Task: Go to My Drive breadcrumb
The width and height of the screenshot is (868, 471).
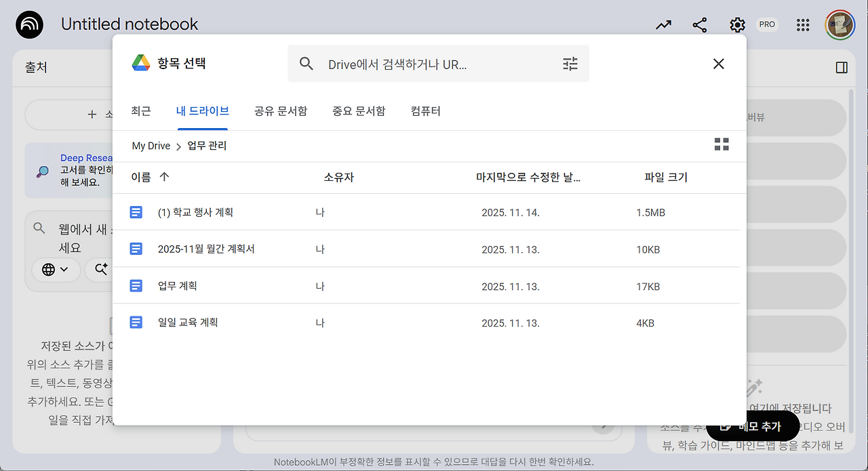Action: click(x=151, y=146)
